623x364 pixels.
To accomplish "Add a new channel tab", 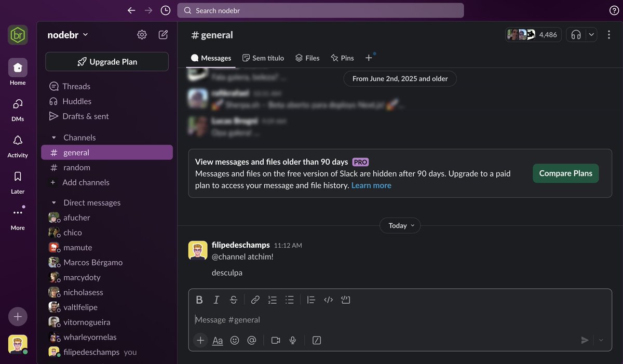I will pos(369,58).
